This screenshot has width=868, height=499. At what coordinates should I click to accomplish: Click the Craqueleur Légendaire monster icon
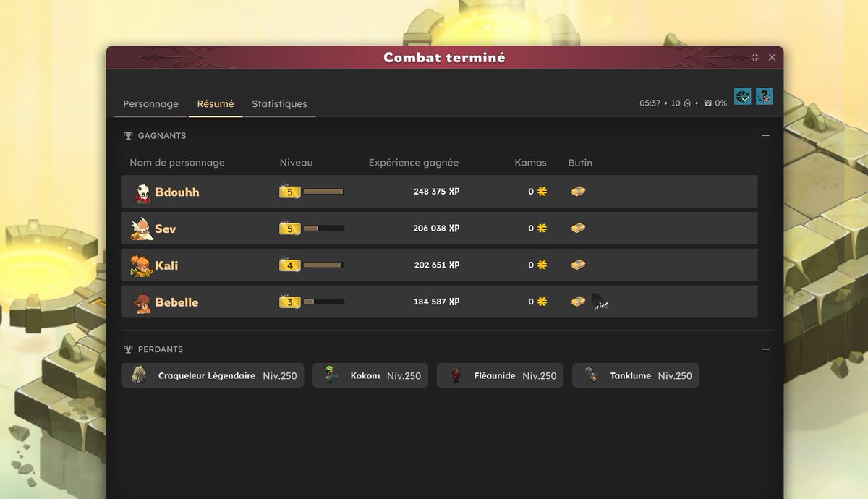click(x=139, y=375)
